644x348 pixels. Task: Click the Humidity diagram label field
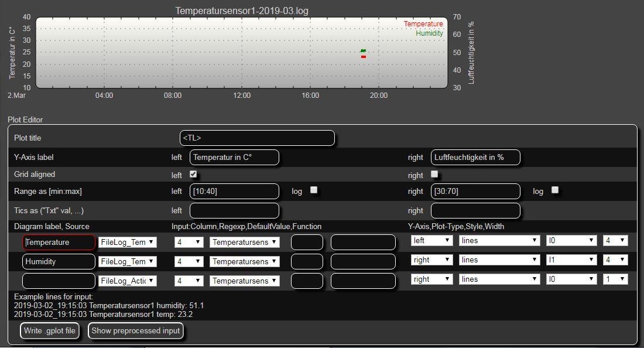point(59,261)
